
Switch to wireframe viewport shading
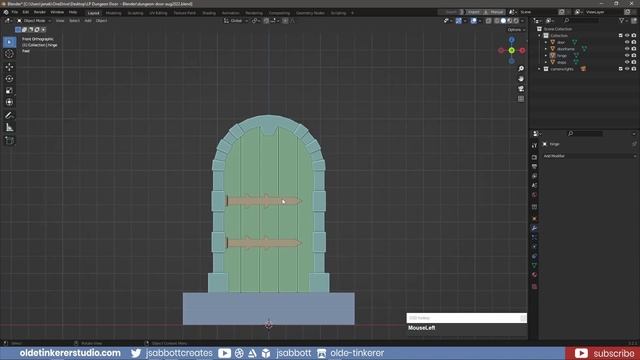pyautogui.click(x=497, y=20)
